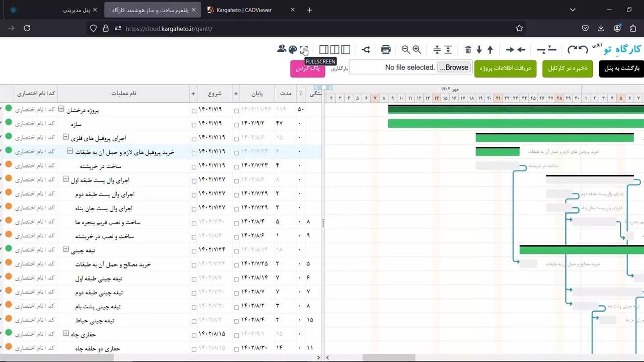Screen dimensions: 644x362
Task: Open the color palette icon
Action: (x=293, y=49)
